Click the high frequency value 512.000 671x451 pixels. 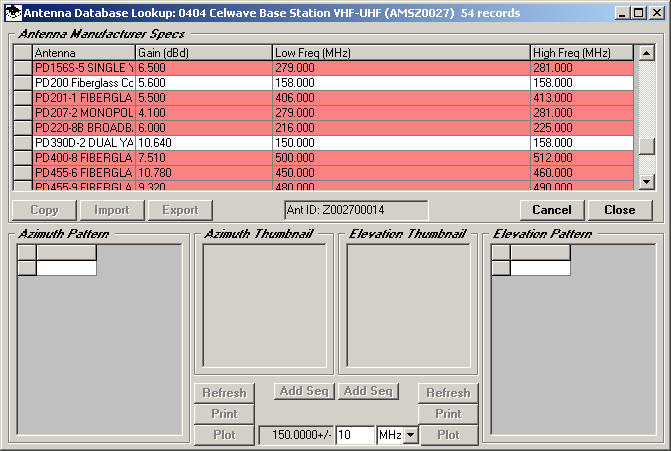[552, 157]
